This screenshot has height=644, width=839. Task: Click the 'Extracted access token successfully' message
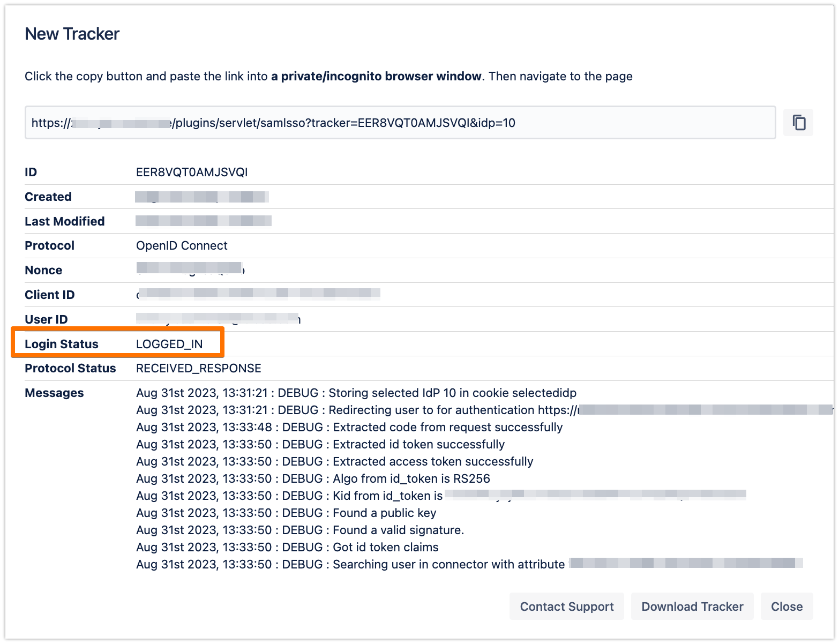(x=334, y=461)
